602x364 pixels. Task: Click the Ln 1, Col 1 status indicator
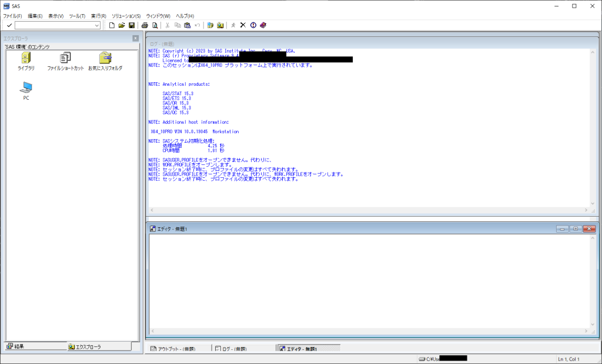pyautogui.click(x=568, y=359)
